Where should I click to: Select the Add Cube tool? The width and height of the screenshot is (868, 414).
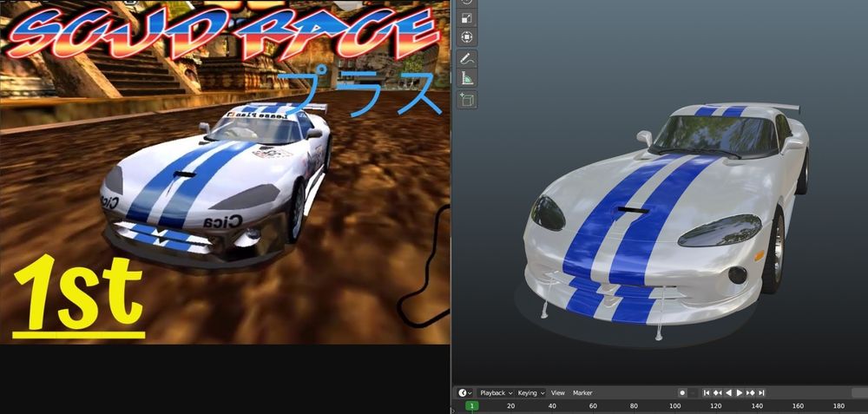(x=467, y=100)
